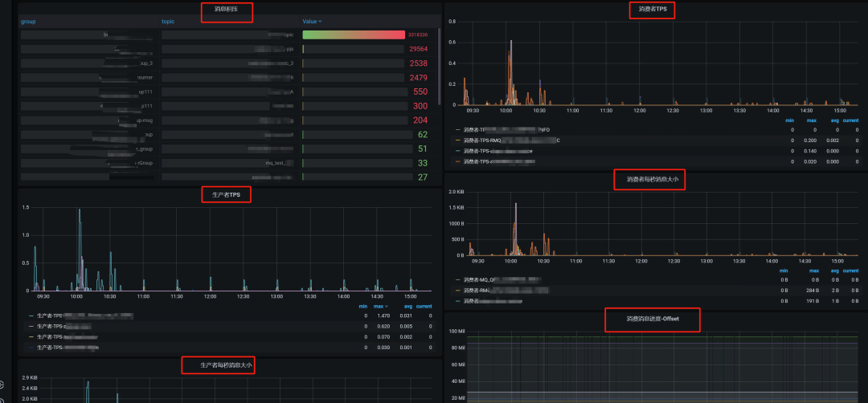Click pink color line of 生产者-TPS series with max 0.620
The height and width of the screenshot is (403, 868).
31,326
